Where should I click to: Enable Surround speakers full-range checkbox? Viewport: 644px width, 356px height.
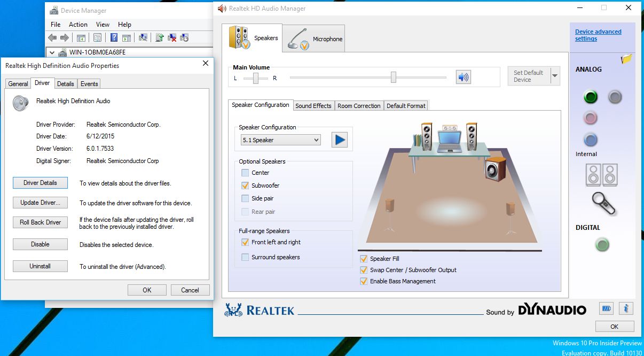point(245,257)
